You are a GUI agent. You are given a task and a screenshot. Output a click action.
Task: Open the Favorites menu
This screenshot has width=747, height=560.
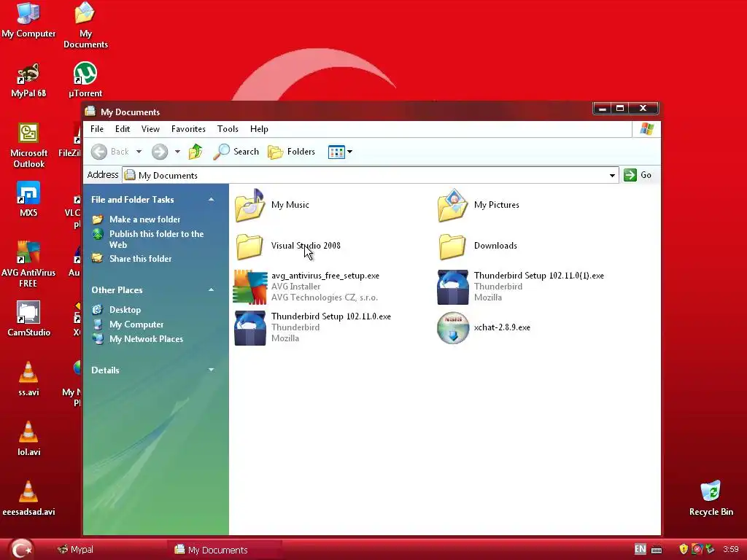click(x=188, y=129)
